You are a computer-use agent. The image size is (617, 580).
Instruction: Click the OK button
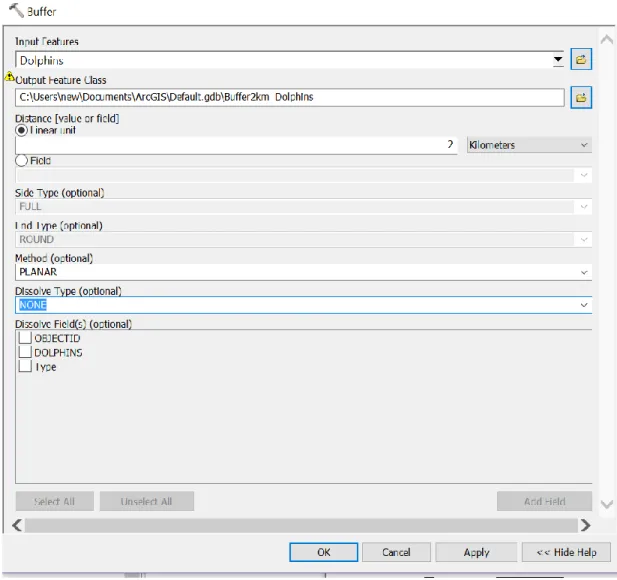[x=323, y=552]
